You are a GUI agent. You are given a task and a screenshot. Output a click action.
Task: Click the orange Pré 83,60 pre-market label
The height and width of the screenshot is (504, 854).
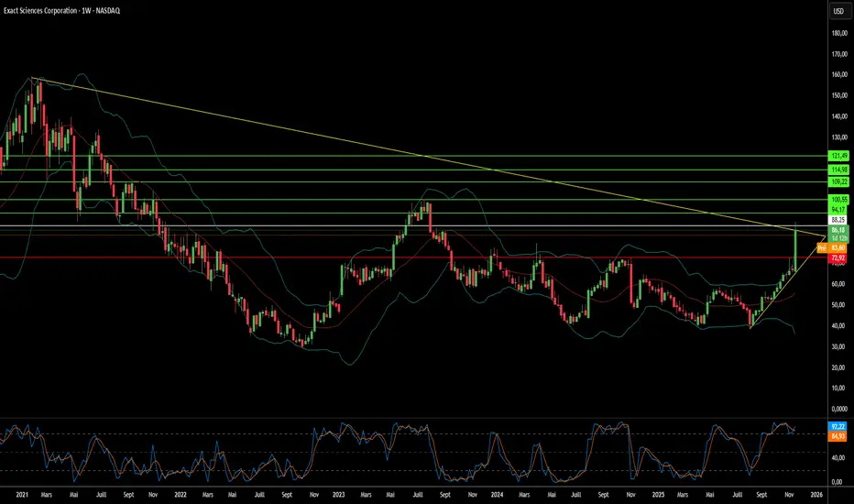[832, 248]
